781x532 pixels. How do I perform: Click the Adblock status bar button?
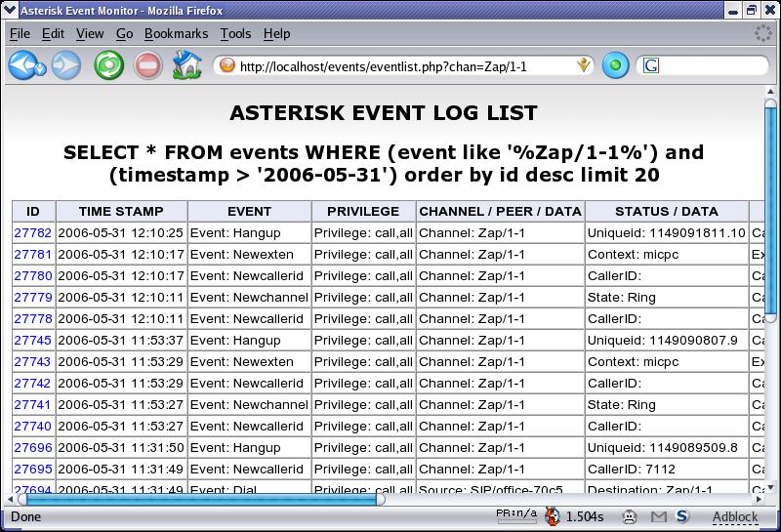coord(734,516)
